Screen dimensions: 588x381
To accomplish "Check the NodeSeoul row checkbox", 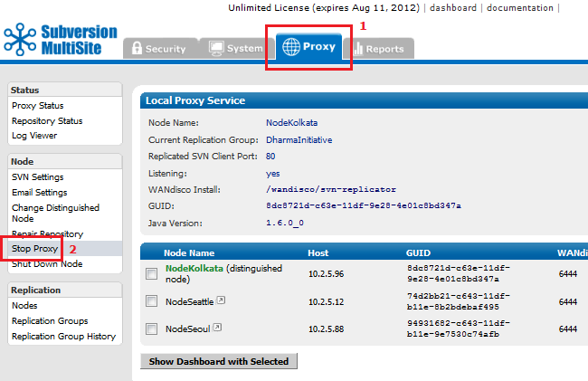I will pyautogui.click(x=151, y=329).
